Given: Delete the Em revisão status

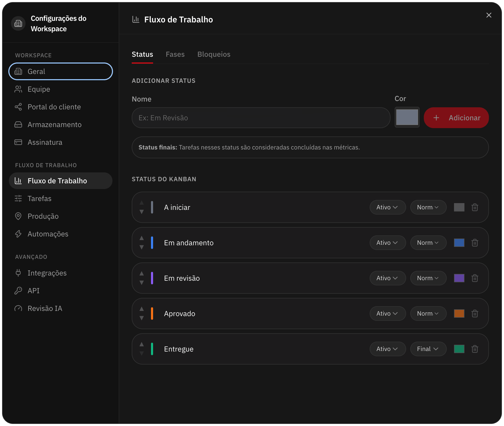Looking at the screenshot, I should tap(475, 278).
